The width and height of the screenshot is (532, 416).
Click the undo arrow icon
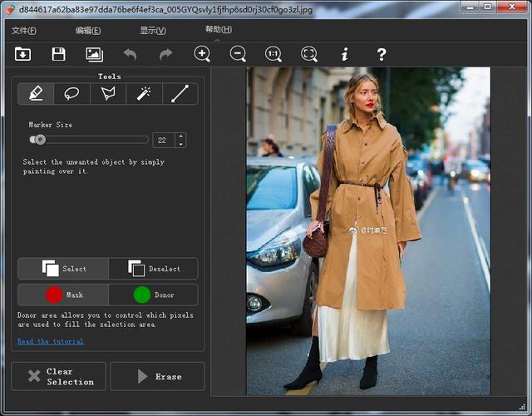pyautogui.click(x=130, y=54)
